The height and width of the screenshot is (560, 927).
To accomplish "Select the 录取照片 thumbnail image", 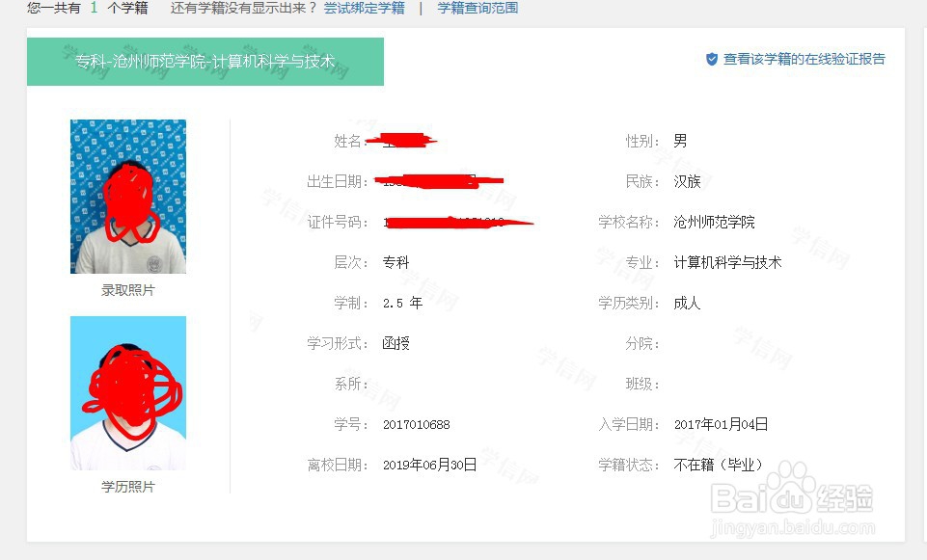I will (x=127, y=196).
